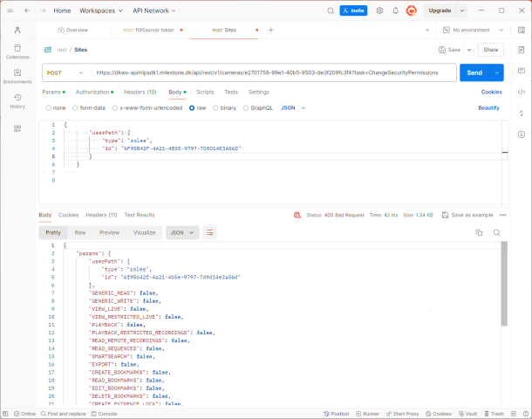This screenshot has width=532, height=419.
Task: Open the ft95server token request tab
Action: click(x=153, y=30)
